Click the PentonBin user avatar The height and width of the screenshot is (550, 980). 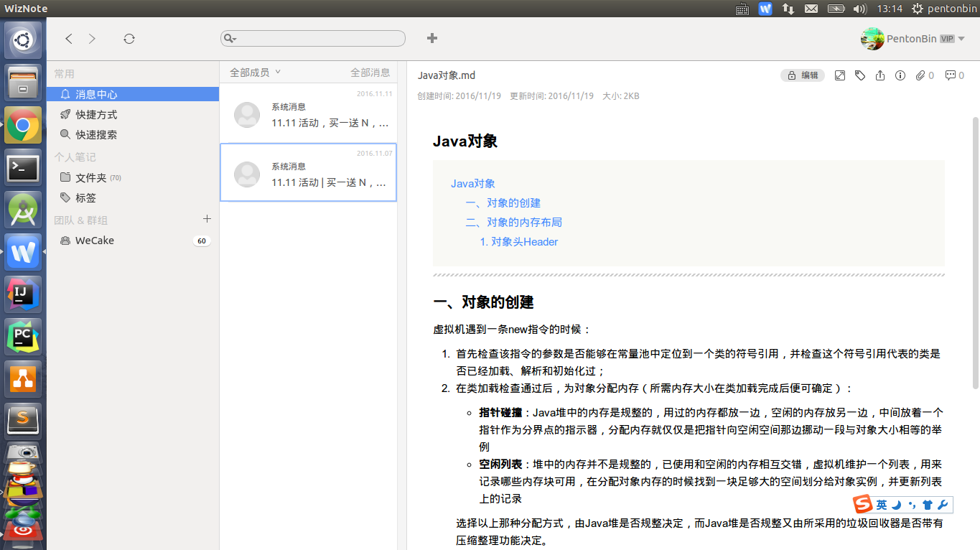click(872, 39)
